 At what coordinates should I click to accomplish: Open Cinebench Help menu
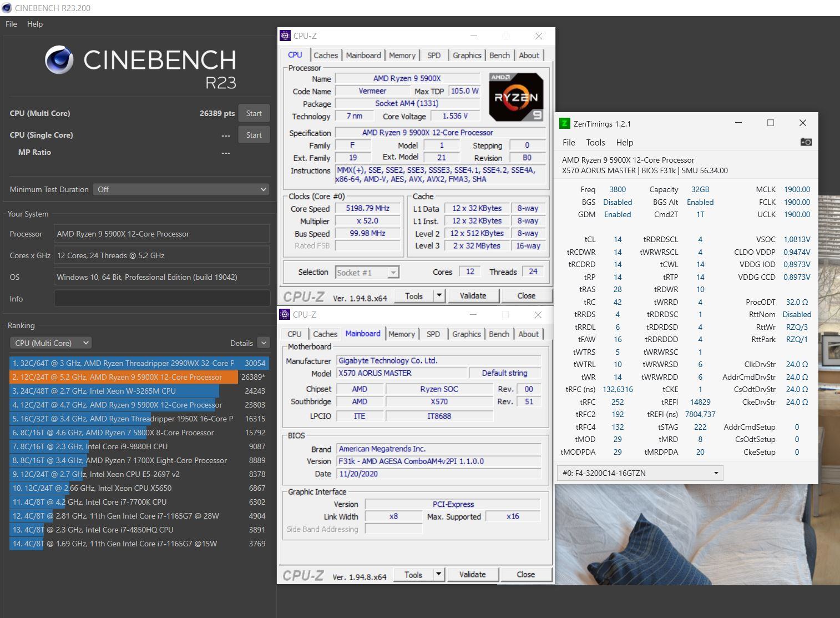[35, 24]
